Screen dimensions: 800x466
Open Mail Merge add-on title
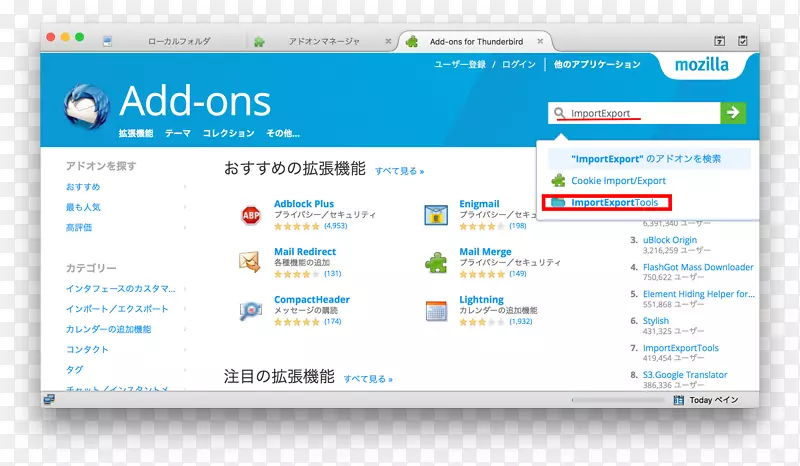tap(485, 252)
